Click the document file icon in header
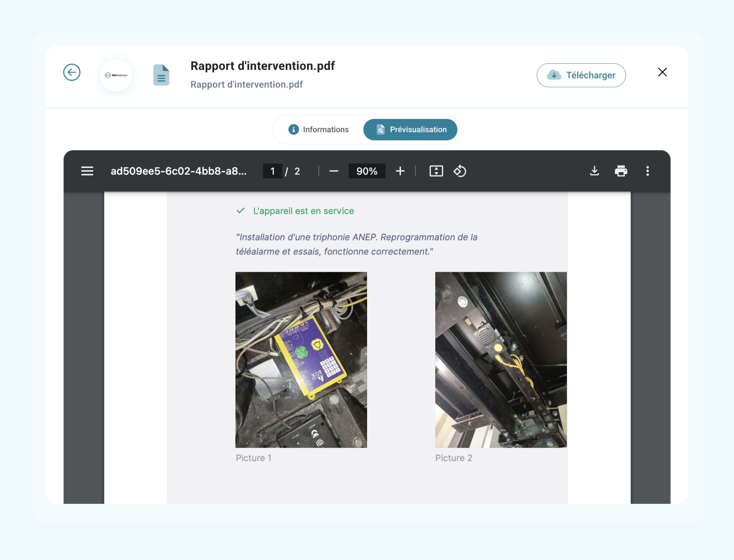Image resolution: width=734 pixels, height=560 pixels. (x=161, y=75)
